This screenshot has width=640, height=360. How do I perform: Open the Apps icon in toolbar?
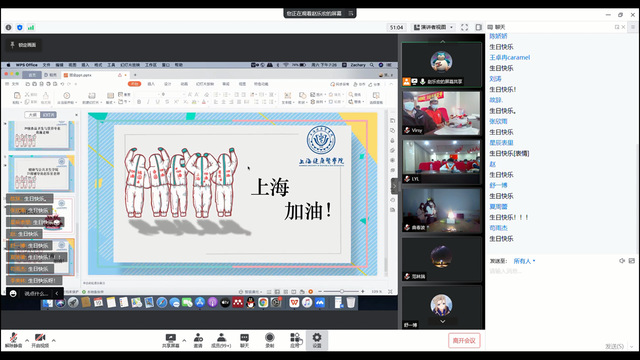(x=295, y=340)
